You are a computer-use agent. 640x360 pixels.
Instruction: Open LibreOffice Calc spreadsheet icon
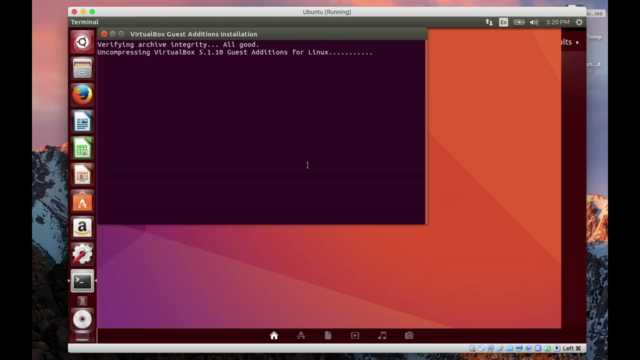tap(82, 148)
